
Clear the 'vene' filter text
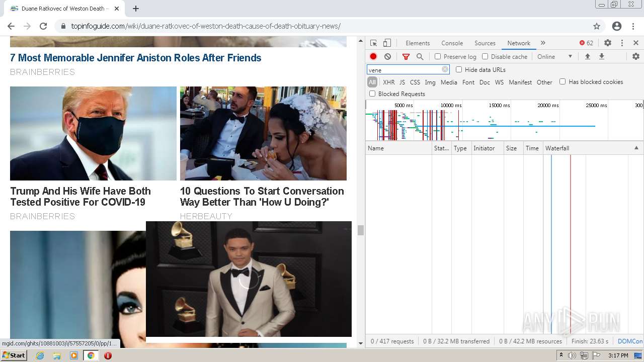click(x=445, y=70)
